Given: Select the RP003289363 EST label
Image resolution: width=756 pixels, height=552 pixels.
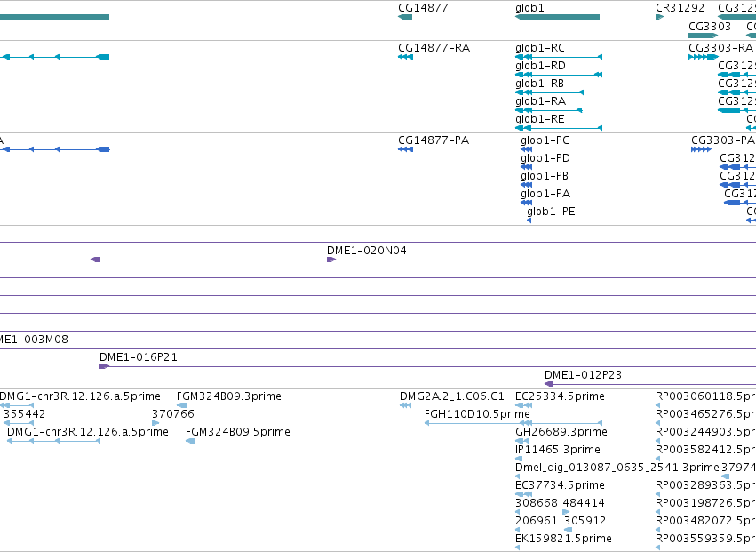Looking at the screenshot, I should point(706,485).
